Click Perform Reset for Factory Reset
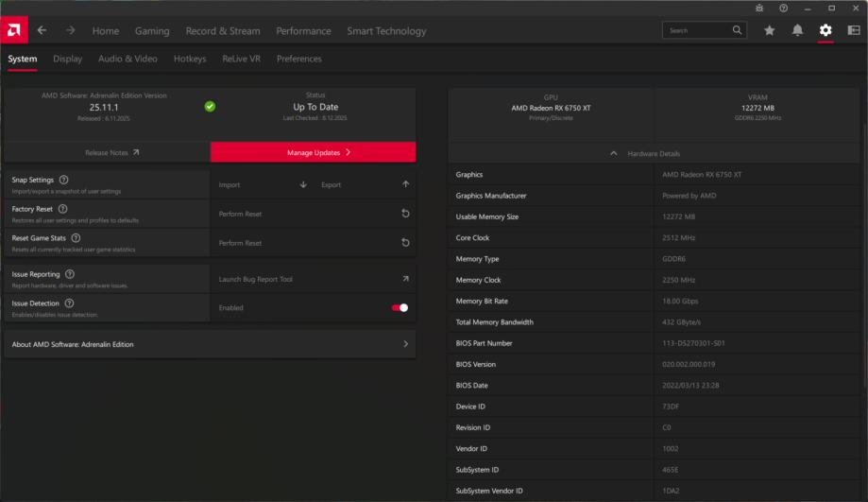The height and width of the screenshot is (502, 868). tap(240, 214)
